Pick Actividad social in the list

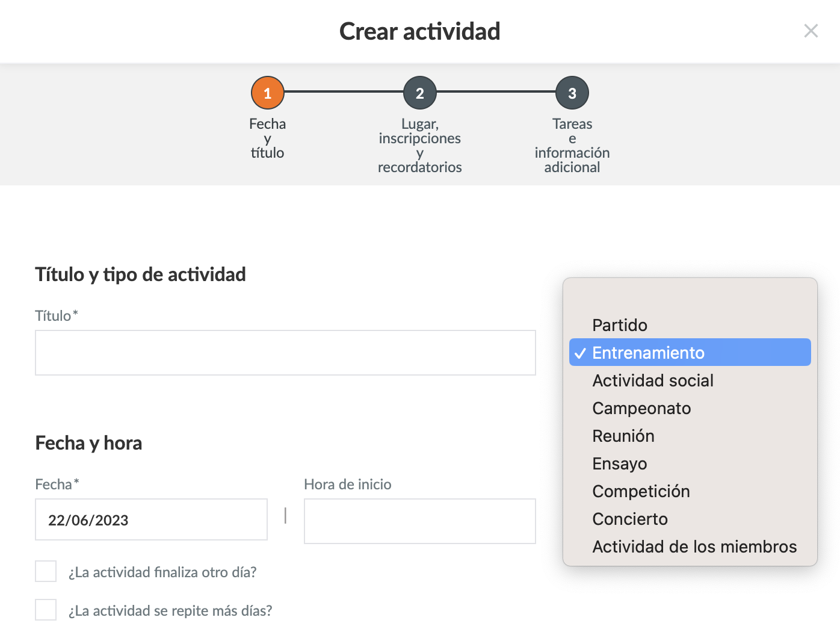click(x=653, y=380)
